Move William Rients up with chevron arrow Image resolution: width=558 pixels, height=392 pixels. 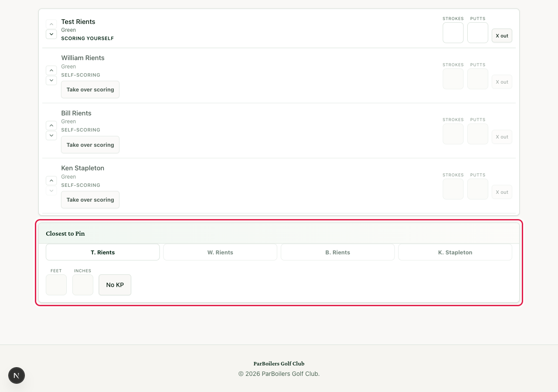point(51,70)
